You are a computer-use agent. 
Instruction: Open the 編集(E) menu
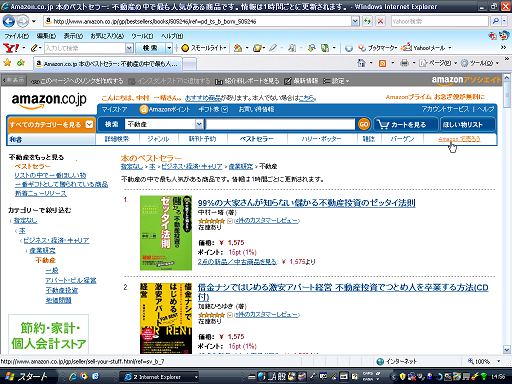click(46, 36)
